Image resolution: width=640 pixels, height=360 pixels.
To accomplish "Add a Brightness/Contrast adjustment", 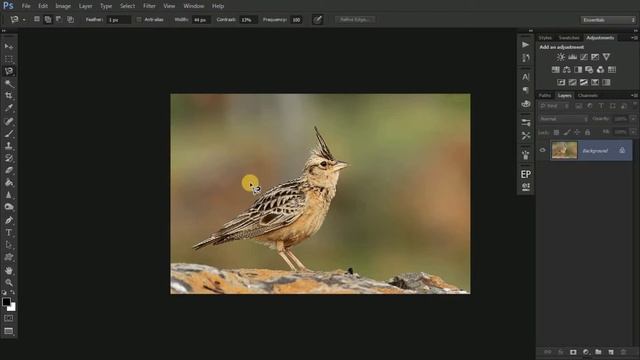I will tap(561, 57).
